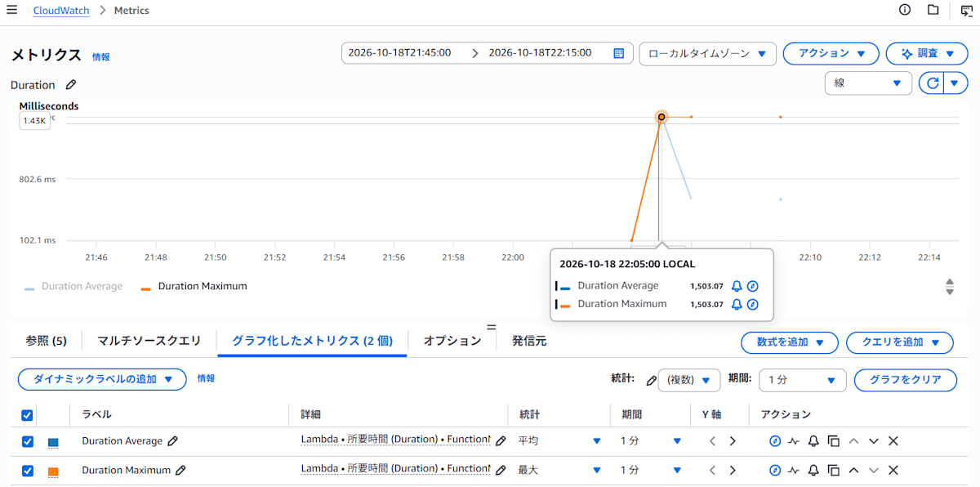Open 情報 link beside dynamic label button
This screenshot has width=980, height=487.
207,378
